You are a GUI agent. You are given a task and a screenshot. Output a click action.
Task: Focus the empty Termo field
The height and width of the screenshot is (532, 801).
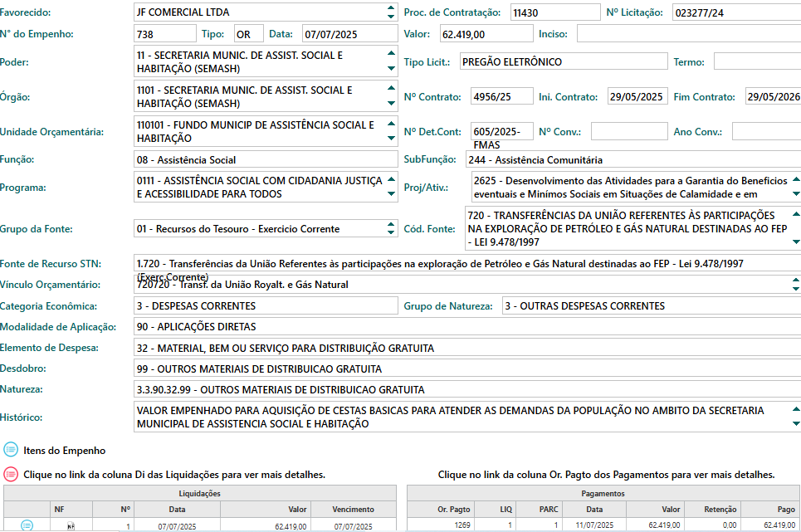(757, 61)
